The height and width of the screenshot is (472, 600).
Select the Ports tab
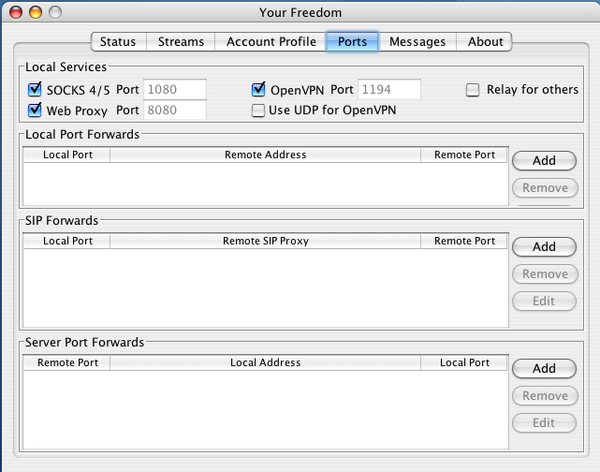(x=352, y=41)
